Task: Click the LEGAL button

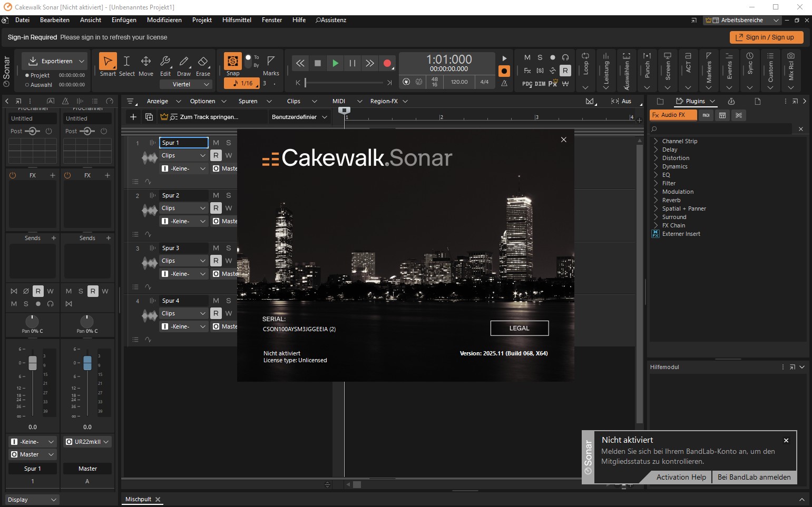Action: tap(519, 328)
